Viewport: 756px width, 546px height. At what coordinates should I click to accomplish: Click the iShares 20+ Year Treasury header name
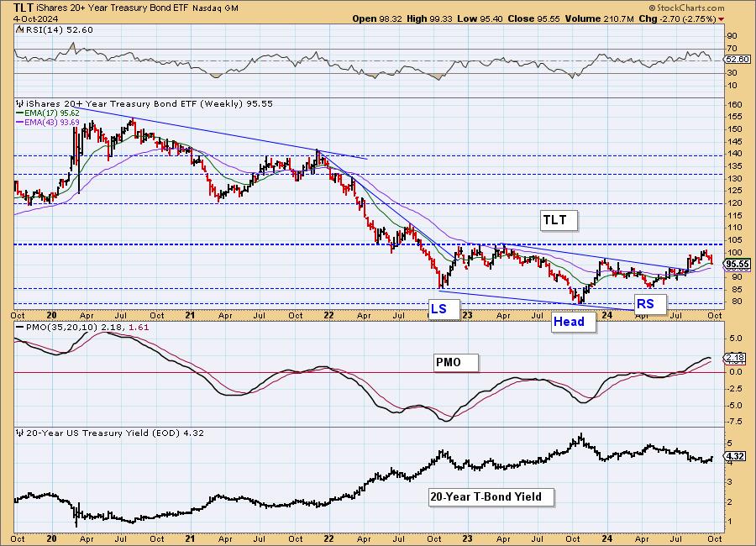(113, 8)
